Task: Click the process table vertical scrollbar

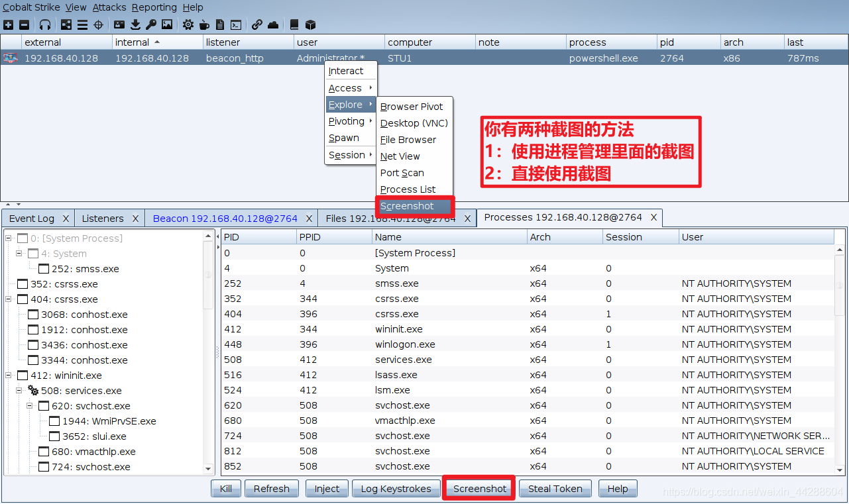Action: [840, 359]
